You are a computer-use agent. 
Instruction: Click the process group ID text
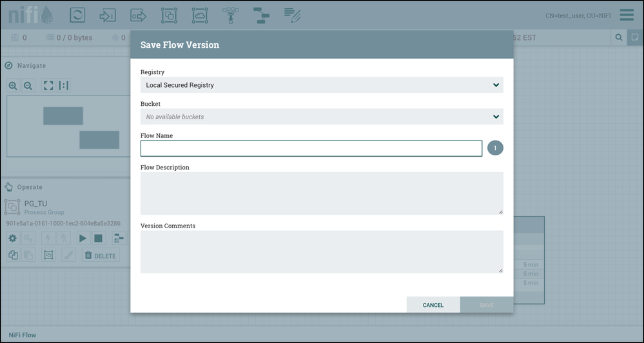pos(63,224)
